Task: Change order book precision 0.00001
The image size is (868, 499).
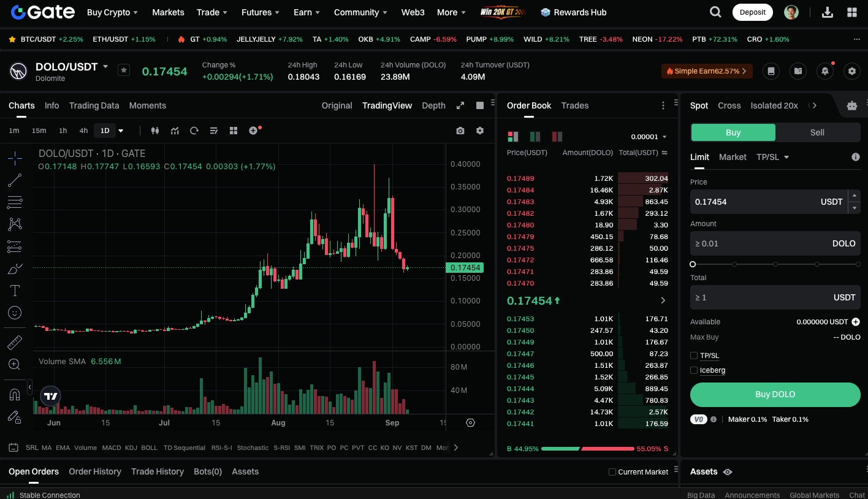Action: tap(649, 137)
